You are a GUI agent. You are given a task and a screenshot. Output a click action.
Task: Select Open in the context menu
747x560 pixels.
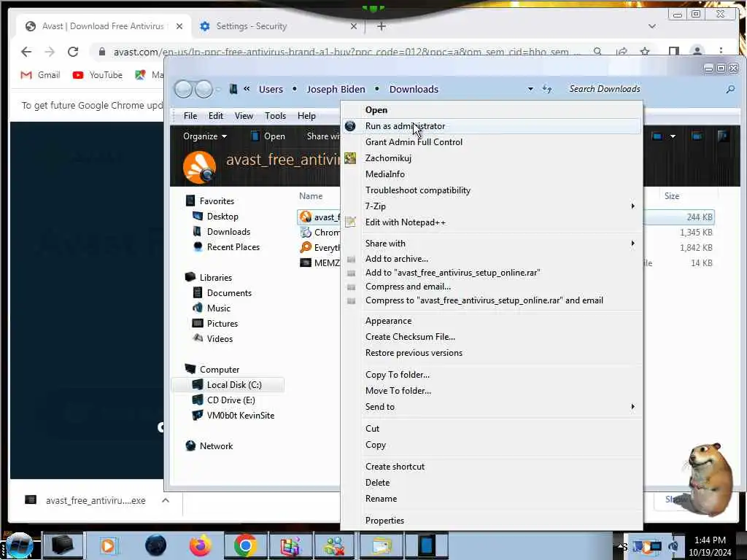[491, 110]
